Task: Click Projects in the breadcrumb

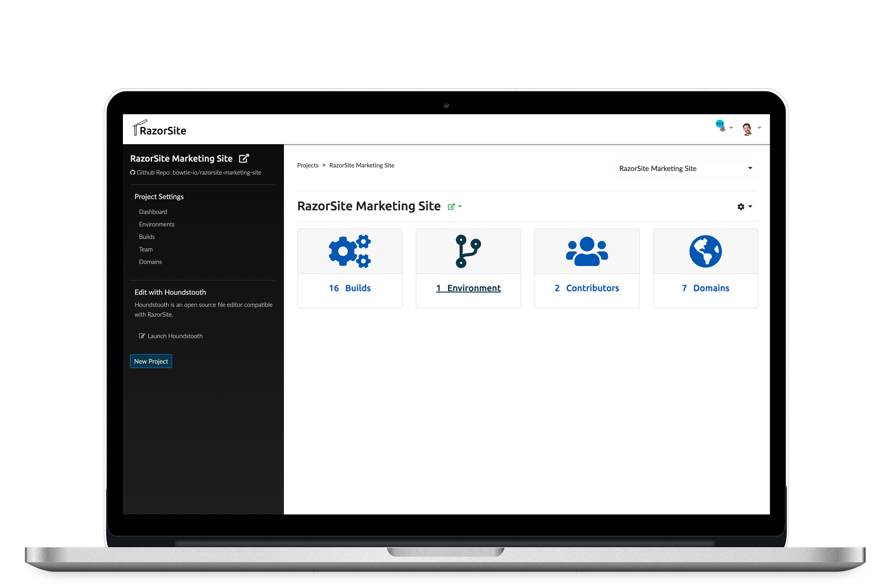Action: click(x=308, y=165)
